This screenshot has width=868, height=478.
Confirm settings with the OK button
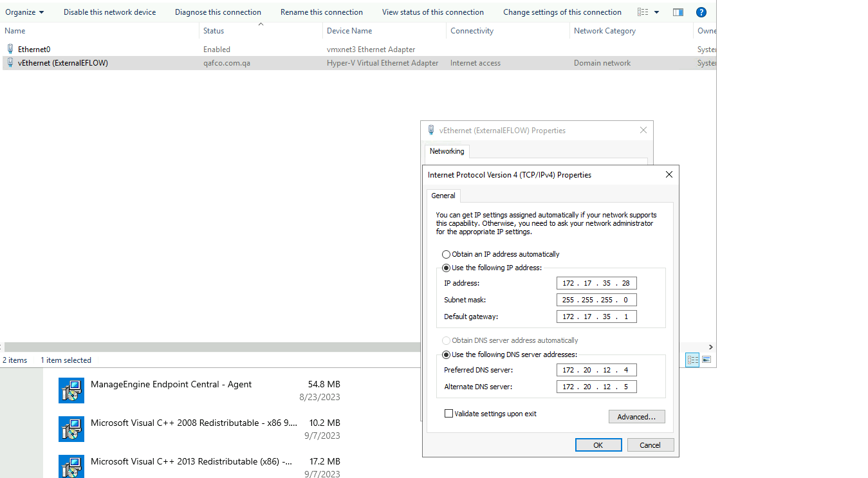click(598, 445)
